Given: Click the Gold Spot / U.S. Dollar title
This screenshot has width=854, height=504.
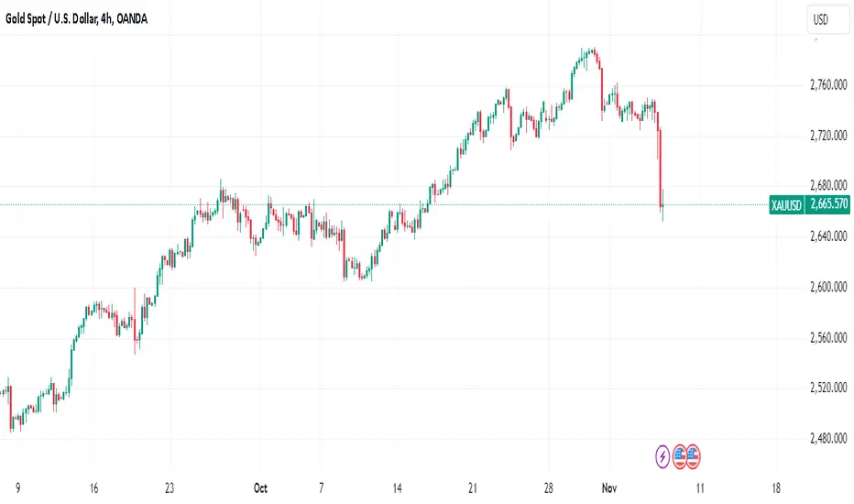Looking at the screenshot, I should (x=76, y=19).
